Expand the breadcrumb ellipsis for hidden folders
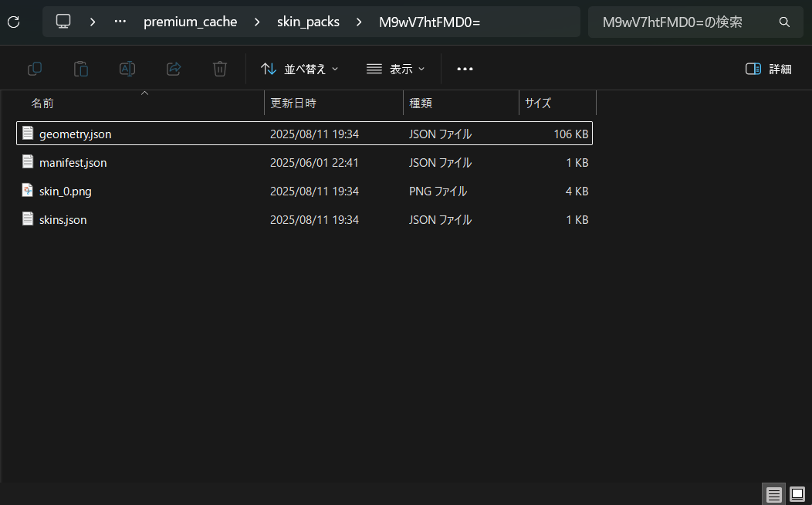 click(x=120, y=22)
